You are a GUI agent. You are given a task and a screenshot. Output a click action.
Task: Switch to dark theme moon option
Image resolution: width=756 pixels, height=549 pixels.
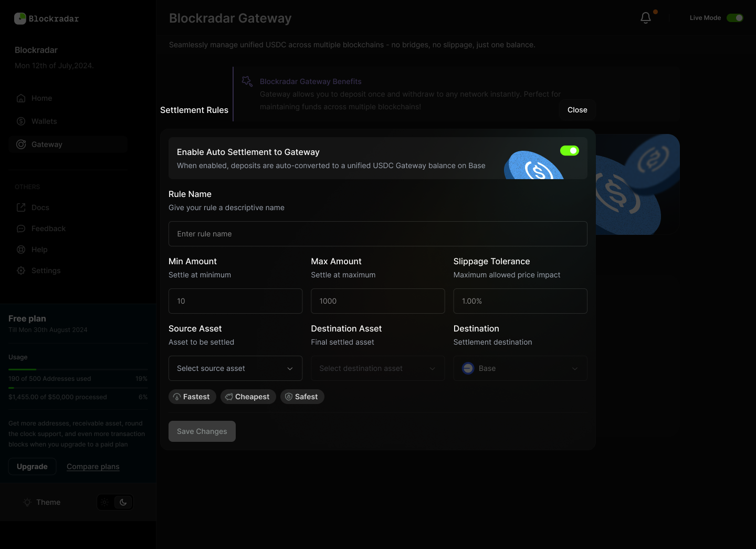[x=123, y=502]
